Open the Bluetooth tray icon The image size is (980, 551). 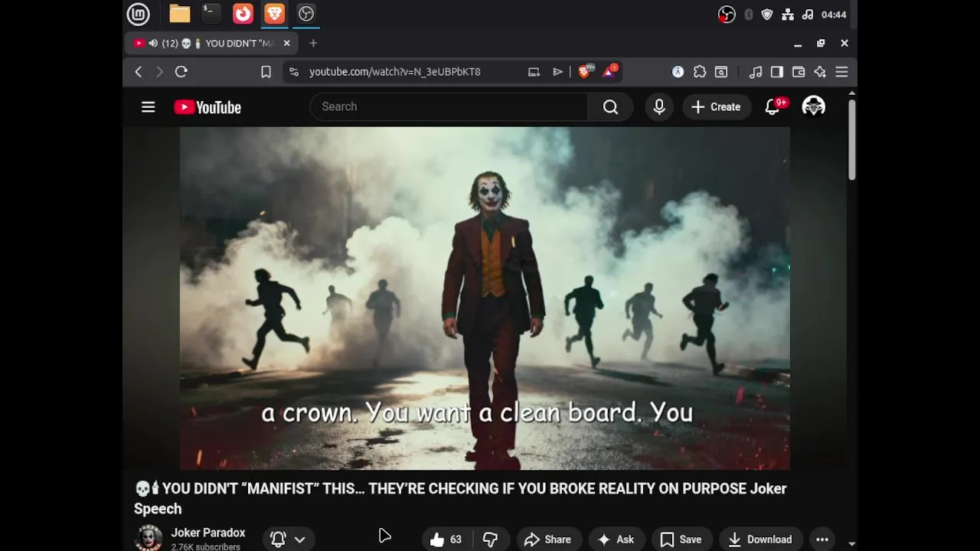coord(749,15)
